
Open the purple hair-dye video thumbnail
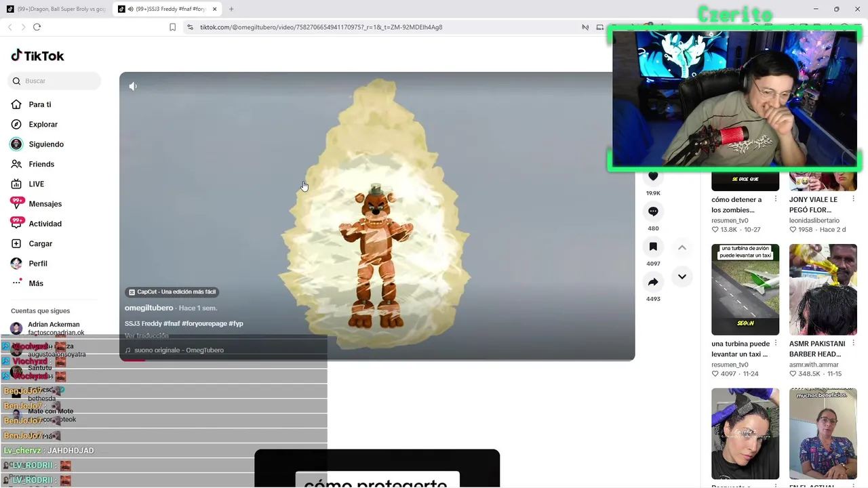point(745,434)
